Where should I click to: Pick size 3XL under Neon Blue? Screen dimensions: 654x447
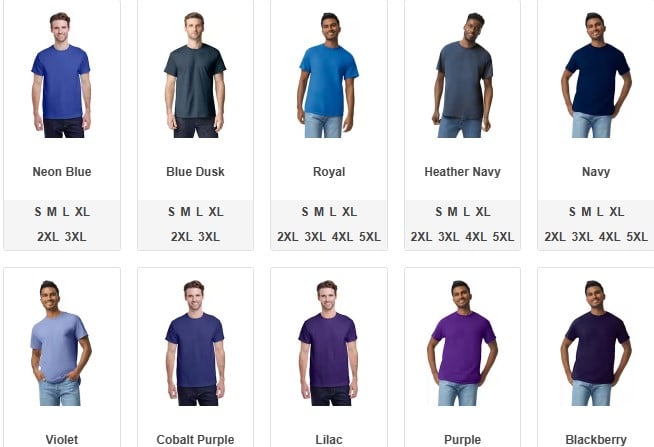75,237
